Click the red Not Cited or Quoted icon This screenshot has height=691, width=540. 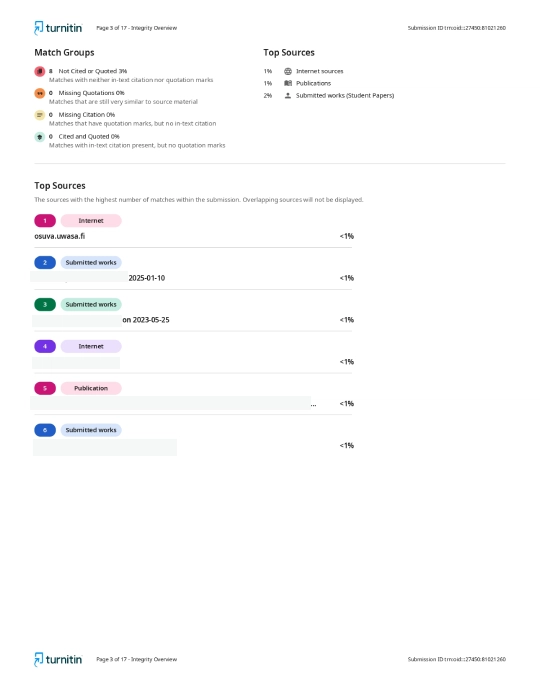pos(40,71)
